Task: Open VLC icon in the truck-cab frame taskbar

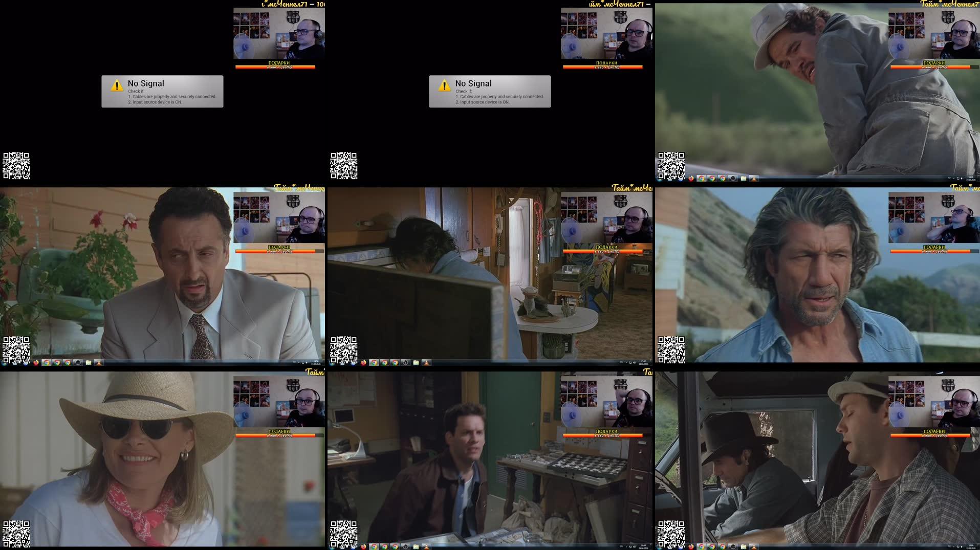Action: (x=754, y=547)
